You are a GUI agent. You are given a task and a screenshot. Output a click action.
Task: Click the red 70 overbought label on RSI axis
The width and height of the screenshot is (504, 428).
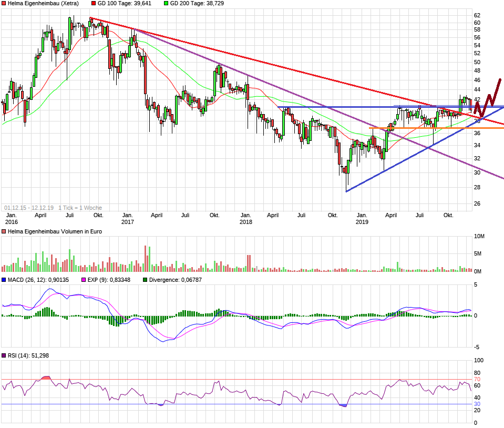click(477, 380)
